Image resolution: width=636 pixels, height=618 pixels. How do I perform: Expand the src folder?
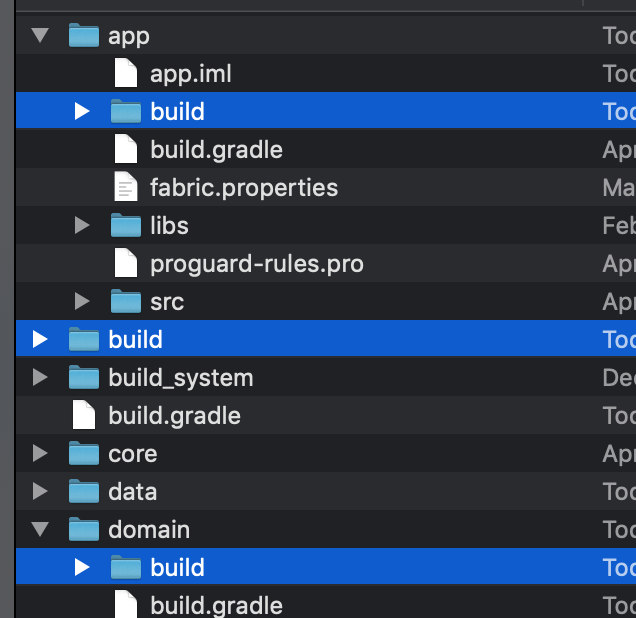(x=82, y=301)
